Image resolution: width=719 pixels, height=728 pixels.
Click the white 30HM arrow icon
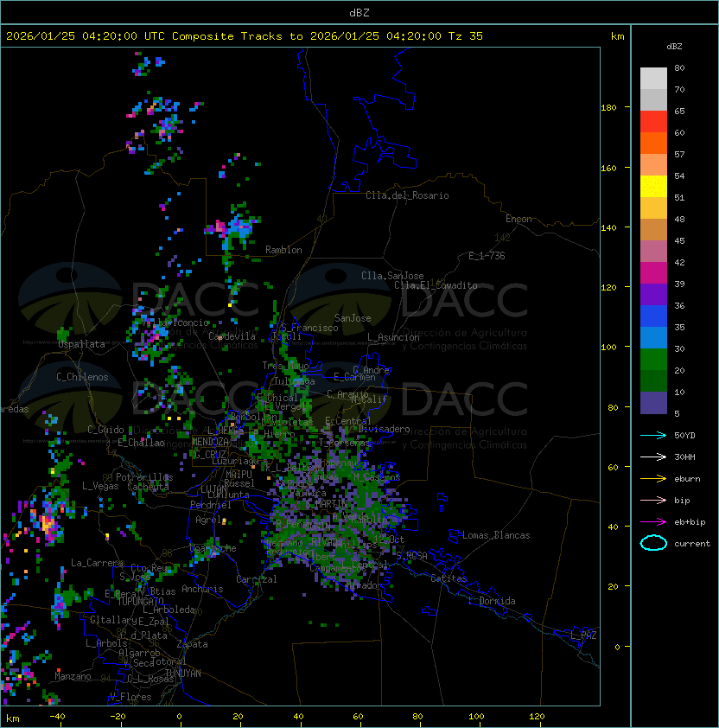653,457
